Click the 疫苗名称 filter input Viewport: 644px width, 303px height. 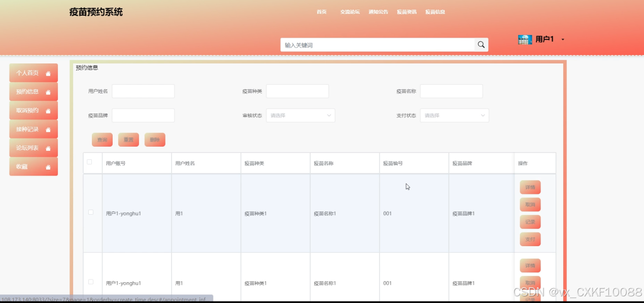(451, 91)
